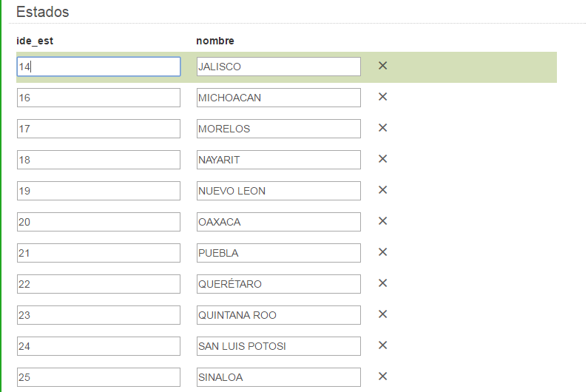Delete the NUEVO LEON row
The height and width of the screenshot is (392, 588).
pyautogui.click(x=383, y=190)
